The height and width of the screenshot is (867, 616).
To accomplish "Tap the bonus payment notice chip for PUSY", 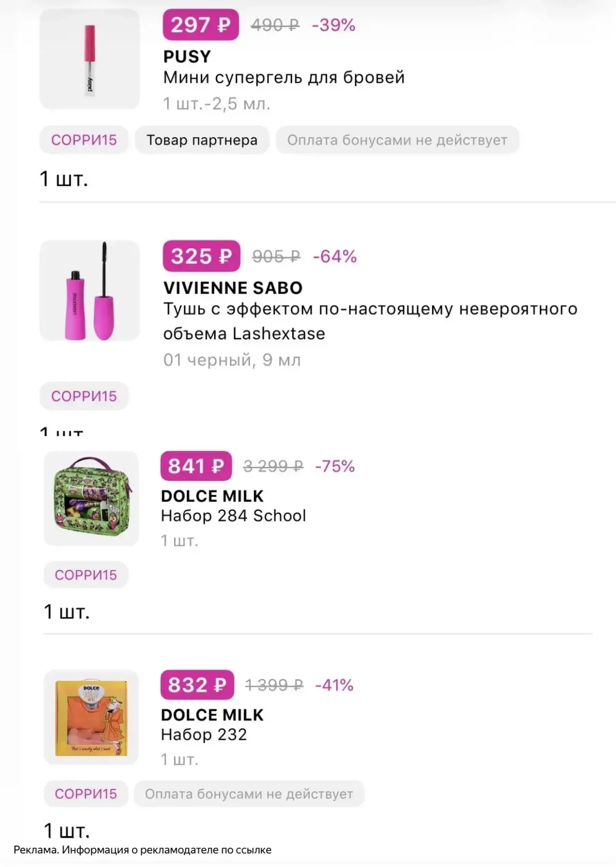I will (x=398, y=140).
